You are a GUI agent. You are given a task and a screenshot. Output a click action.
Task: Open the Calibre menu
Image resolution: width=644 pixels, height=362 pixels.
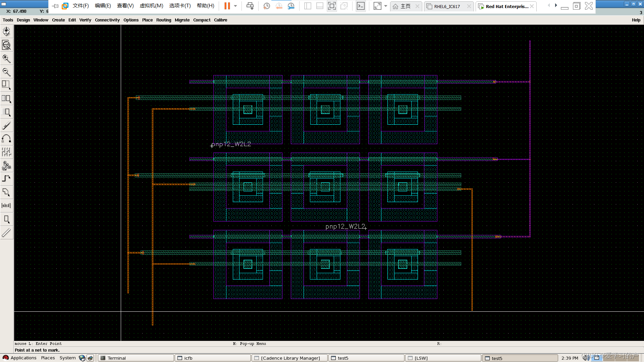click(220, 20)
